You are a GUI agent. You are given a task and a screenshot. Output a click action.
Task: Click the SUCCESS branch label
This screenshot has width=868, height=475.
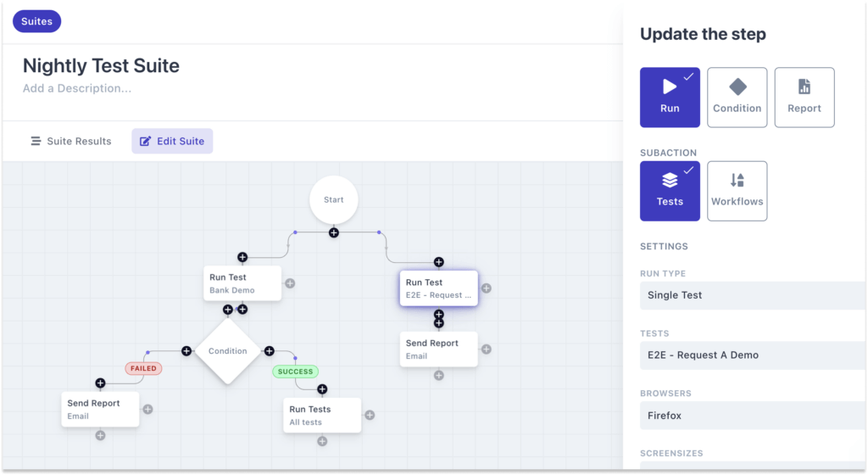coord(295,372)
